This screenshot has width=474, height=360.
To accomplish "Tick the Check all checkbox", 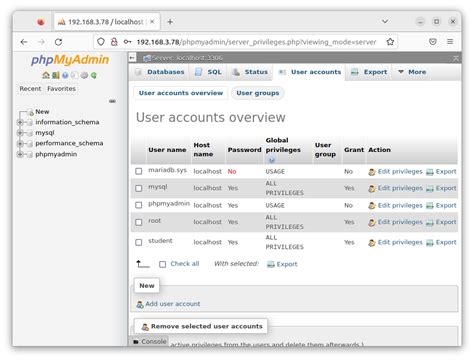I will coord(162,264).
